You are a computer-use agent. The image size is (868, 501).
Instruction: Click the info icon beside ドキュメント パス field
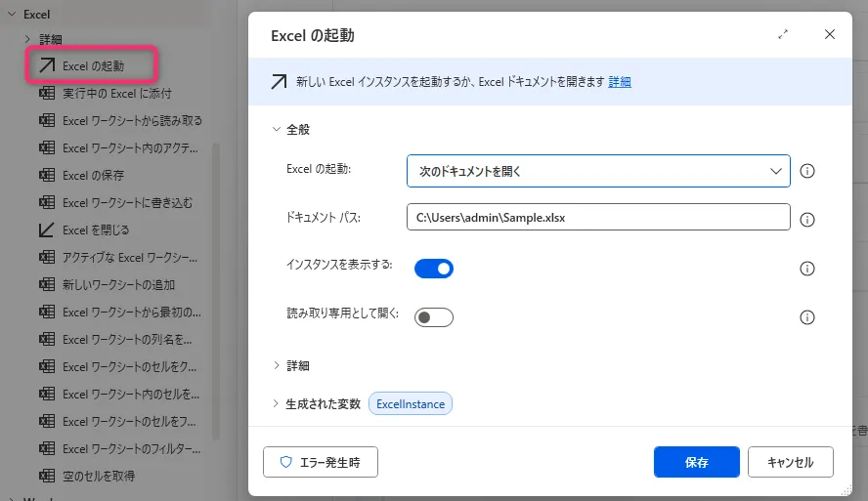click(x=807, y=220)
